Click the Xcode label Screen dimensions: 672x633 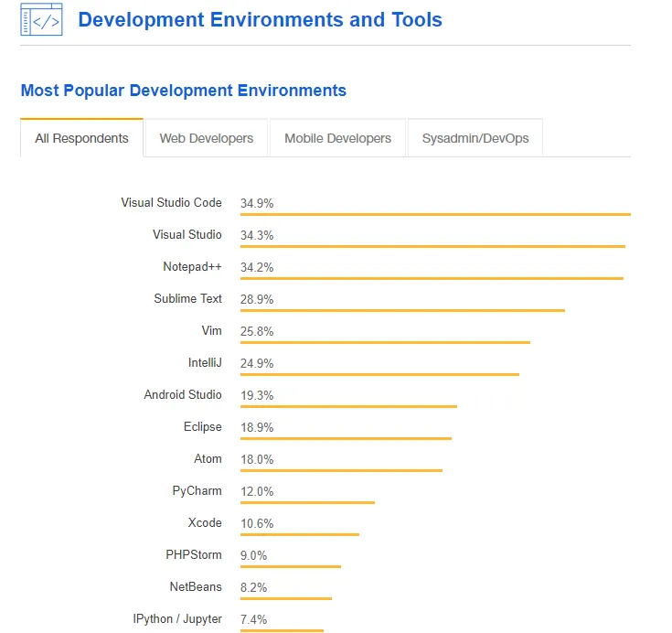point(205,523)
